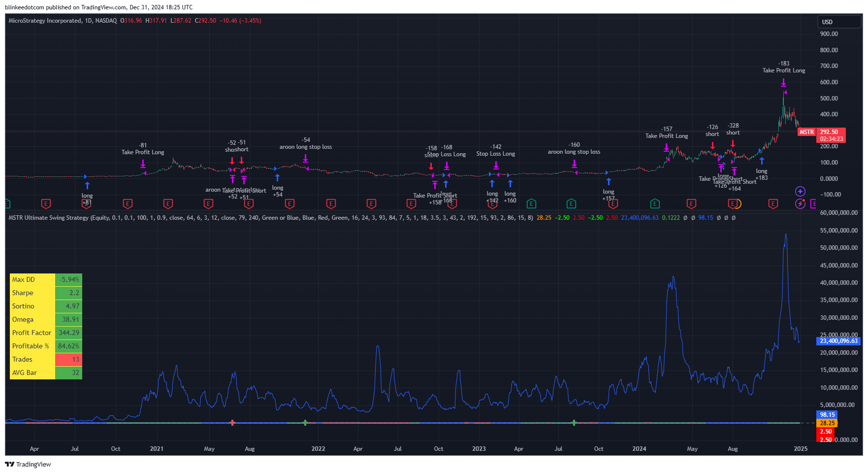The height and width of the screenshot is (473, 868).
Task: Click the 'MSTR Ultimate Swing Strategy' indicator title
Action: coord(49,218)
